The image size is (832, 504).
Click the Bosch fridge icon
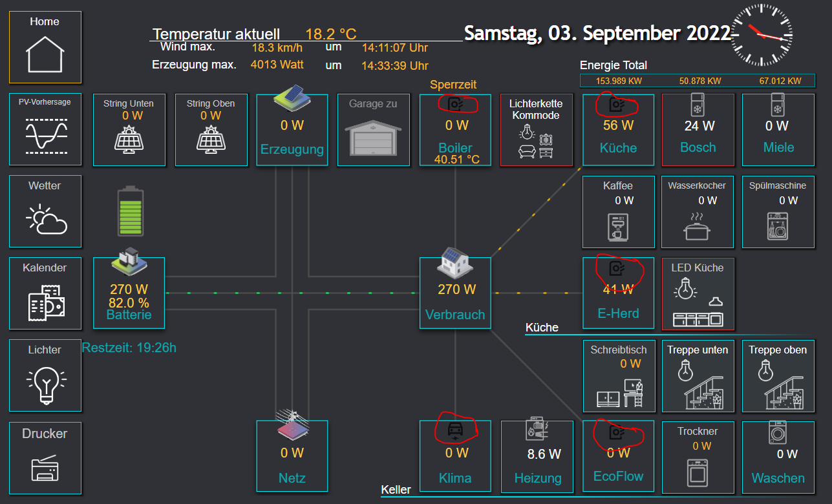699,105
